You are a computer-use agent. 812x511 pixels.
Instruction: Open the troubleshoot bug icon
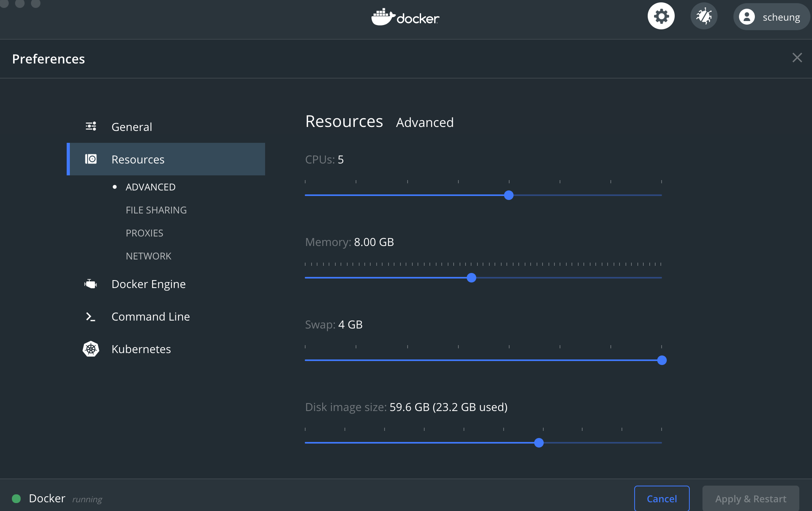[704, 16]
